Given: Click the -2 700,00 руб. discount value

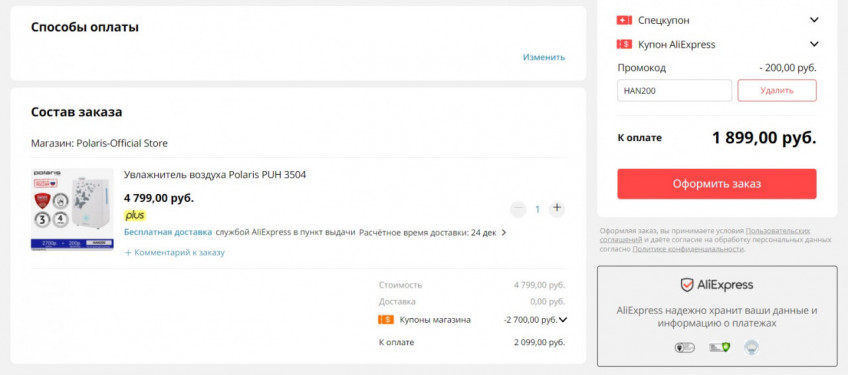Looking at the screenshot, I should (530, 320).
